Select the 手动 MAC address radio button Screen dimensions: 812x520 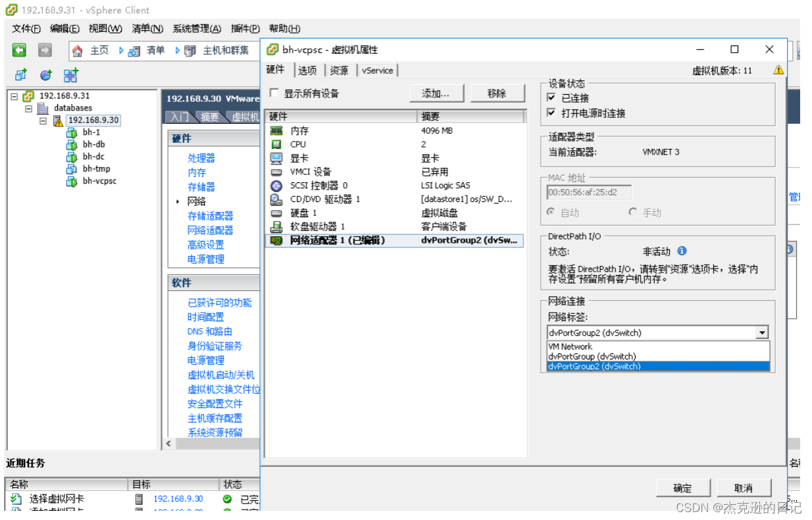pos(632,212)
